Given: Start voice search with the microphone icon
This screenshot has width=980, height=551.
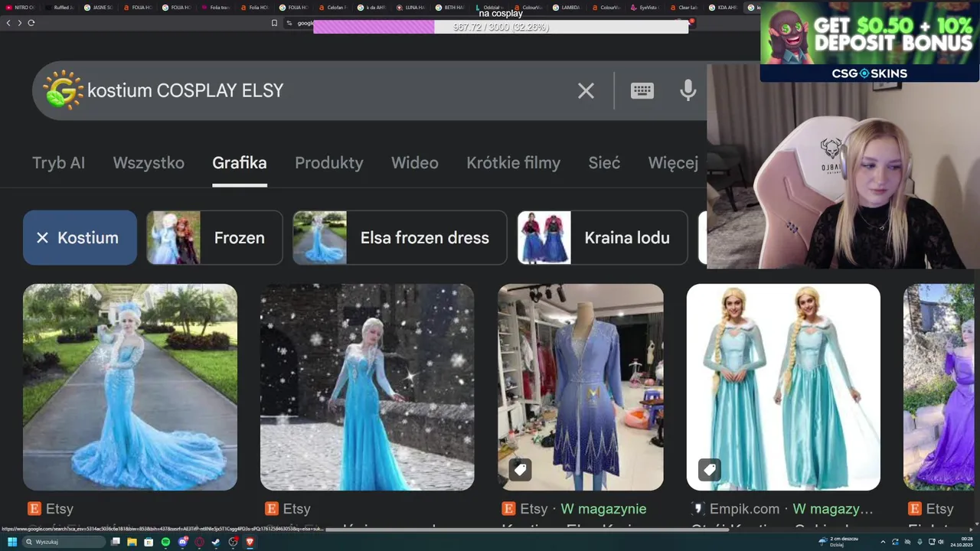Looking at the screenshot, I should tap(688, 90).
